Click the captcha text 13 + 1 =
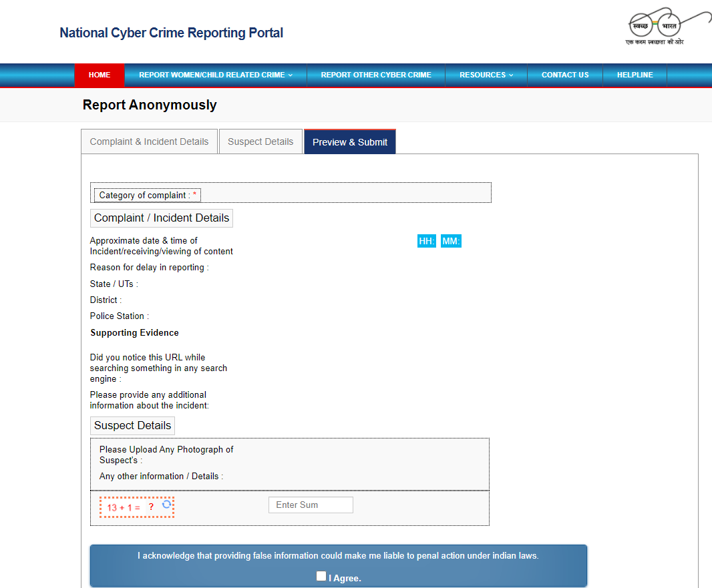This screenshot has width=712, height=588. pos(124,508)
